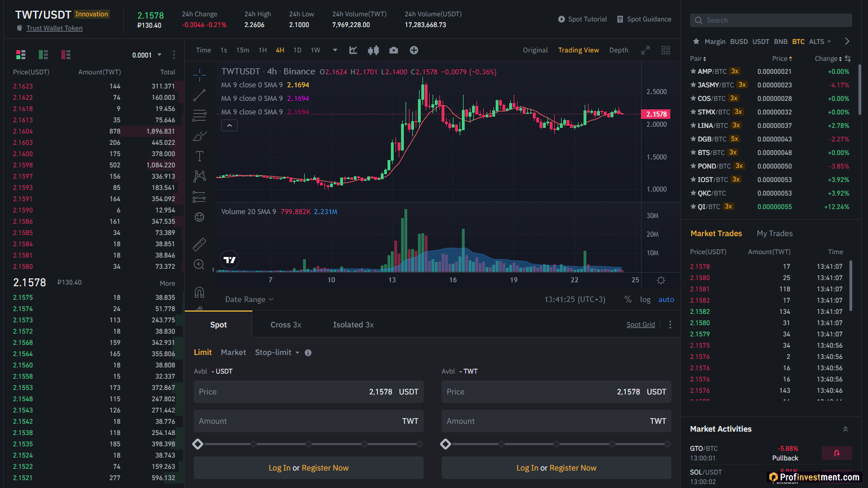Switch chart to Depth view

618,50
